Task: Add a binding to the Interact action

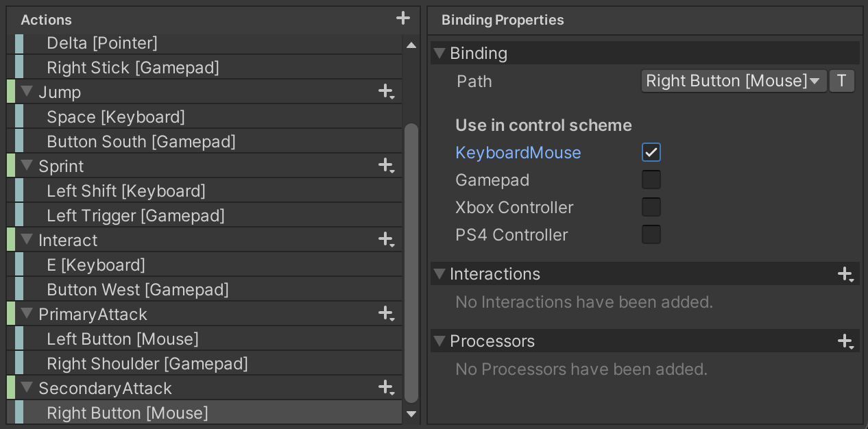Action: [x=387, y=240]
